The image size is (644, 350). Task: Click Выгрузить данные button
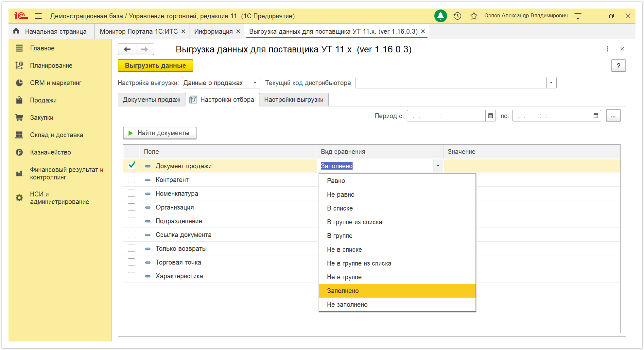(x=155, y=65)
